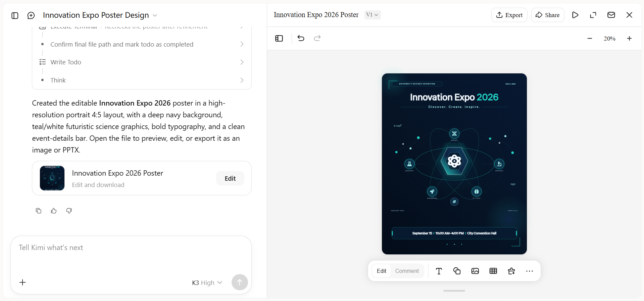
Task: Click the Innovation Expo 2026 Poster header title
Action: [316, 15]
